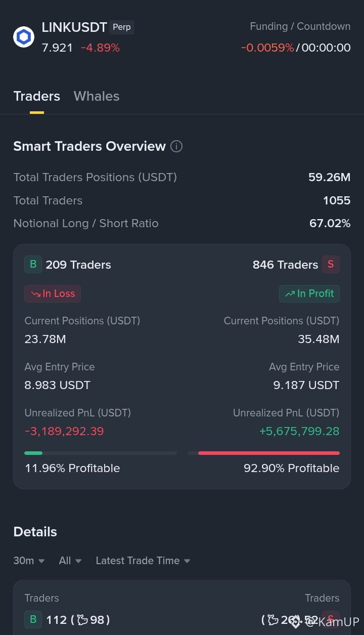
Task: Tap the whale icon next to 98
Action: (x=82, y=619)
